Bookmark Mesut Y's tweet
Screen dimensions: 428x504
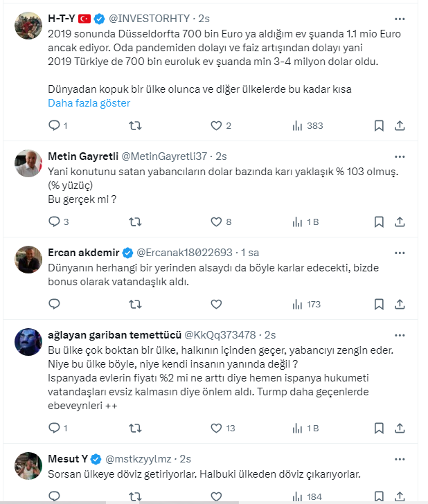pyautogui.click(x=379, y=496)
